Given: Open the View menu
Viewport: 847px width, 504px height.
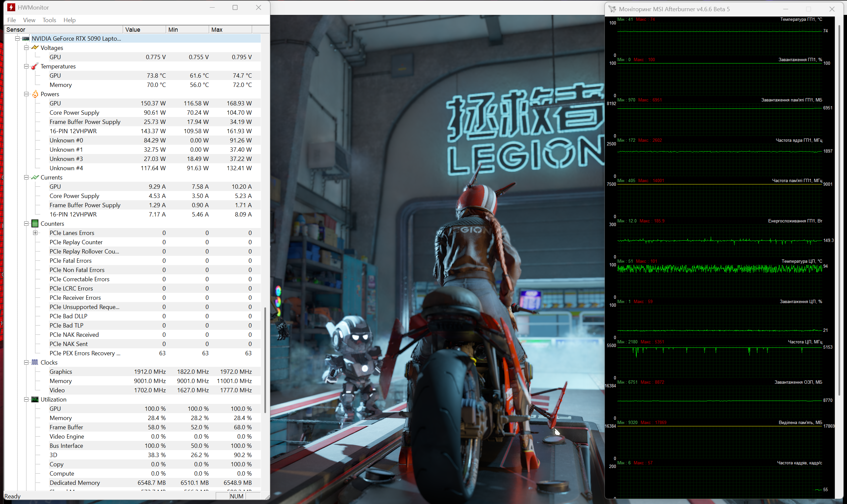Looking at the screenshot, I should (x=29, y=20).
